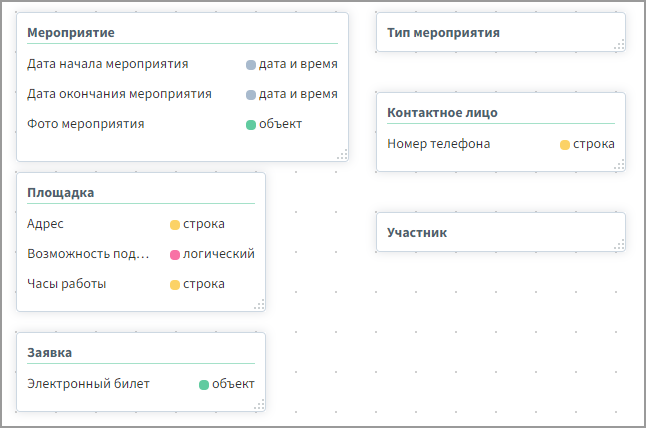
Task: Click the resize handle of the Заявка card
Action: 259,405
